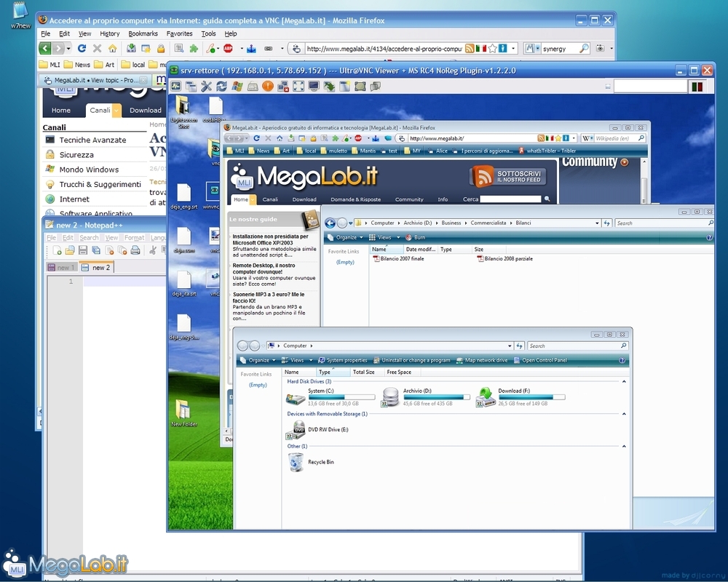The height and width of the screenshot is (582, 728).
Task: Click 'Open Control Panel' in Computer toolbar
Action: [x=540, y=360]
